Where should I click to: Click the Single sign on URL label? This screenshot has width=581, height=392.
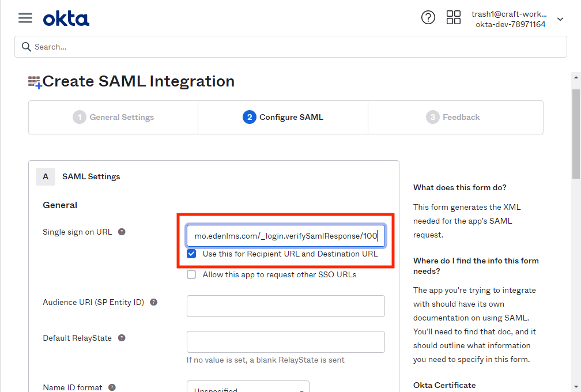click(x=77, y=232)
